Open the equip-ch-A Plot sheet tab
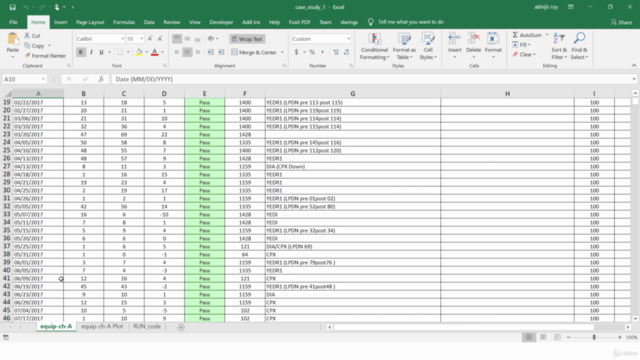Viewport: 640px width, 360px height. click(102, 327)
